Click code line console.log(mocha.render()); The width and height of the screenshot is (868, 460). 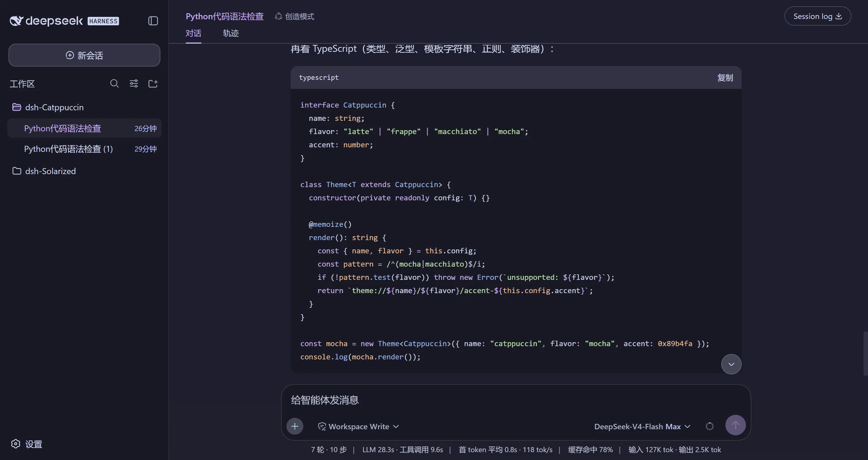(x=361, y=357)
